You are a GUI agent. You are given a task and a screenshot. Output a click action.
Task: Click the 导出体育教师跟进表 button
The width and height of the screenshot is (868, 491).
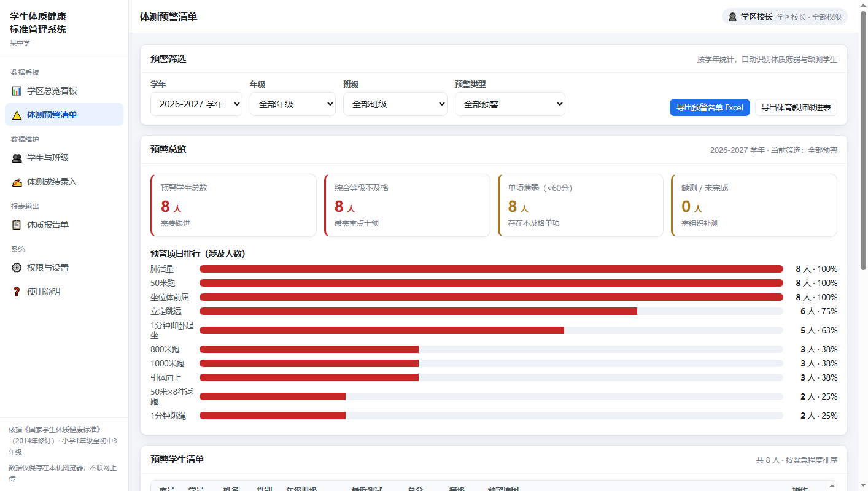pos(796,107)
